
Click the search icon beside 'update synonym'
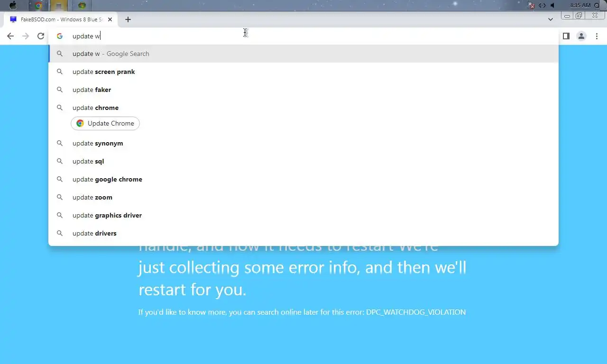[60, 143]
